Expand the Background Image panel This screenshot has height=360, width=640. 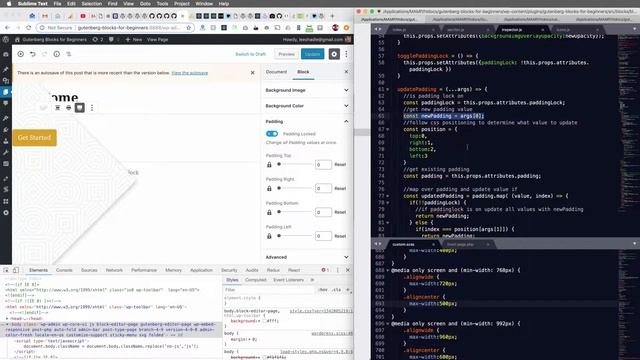click(307, 90)
